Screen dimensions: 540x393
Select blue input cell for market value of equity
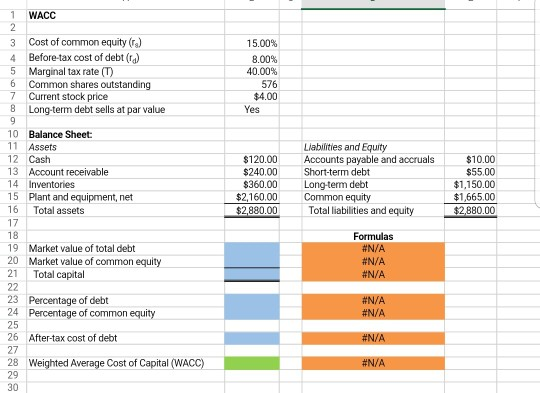(x=252, y=261)
